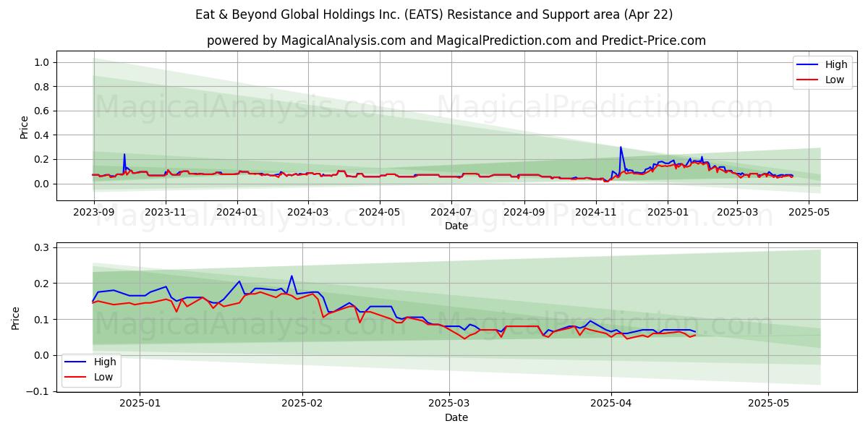Click the blue High peak near 2025-02 on bottom chart
The height and width of the screenshot is (434, 868).
tap(292, 276)
